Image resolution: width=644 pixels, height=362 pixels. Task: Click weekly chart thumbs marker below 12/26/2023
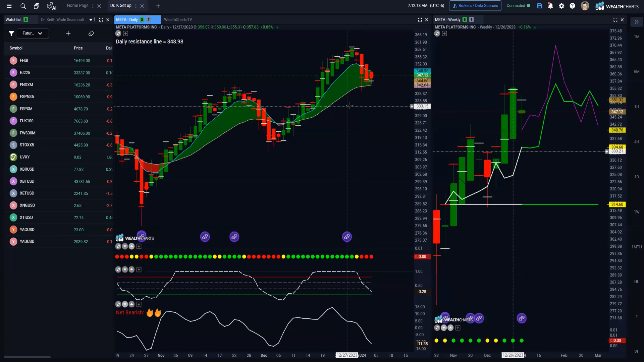click(522, 318)
